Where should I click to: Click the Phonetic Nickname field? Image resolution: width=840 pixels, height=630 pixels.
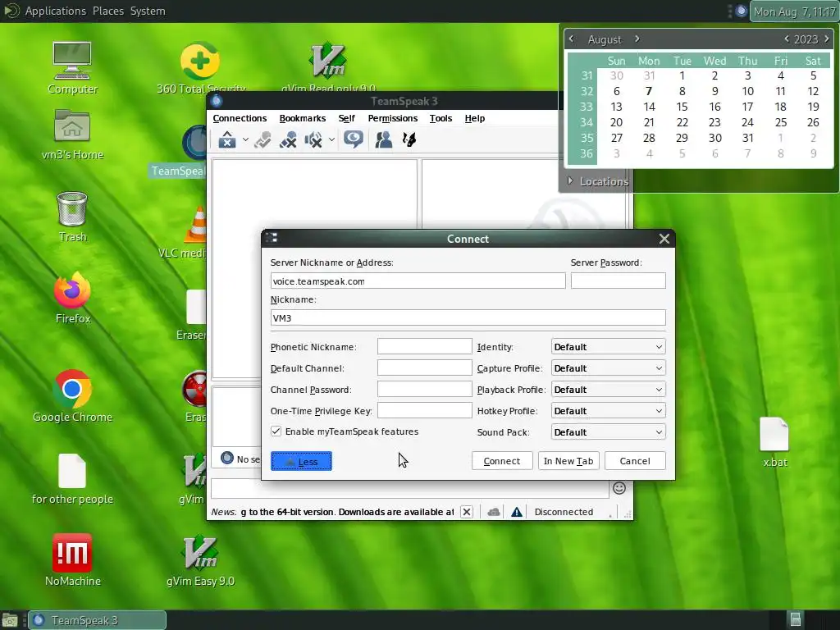click(424, 347)
